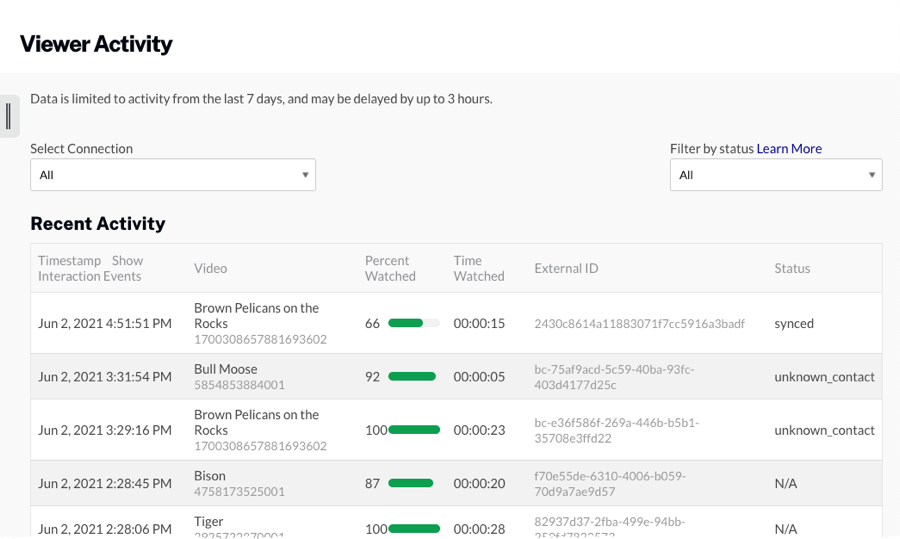Open the Filter by status dropdown
The width and height of the screenshot is (900, 539).
click(x=776, y=175)
